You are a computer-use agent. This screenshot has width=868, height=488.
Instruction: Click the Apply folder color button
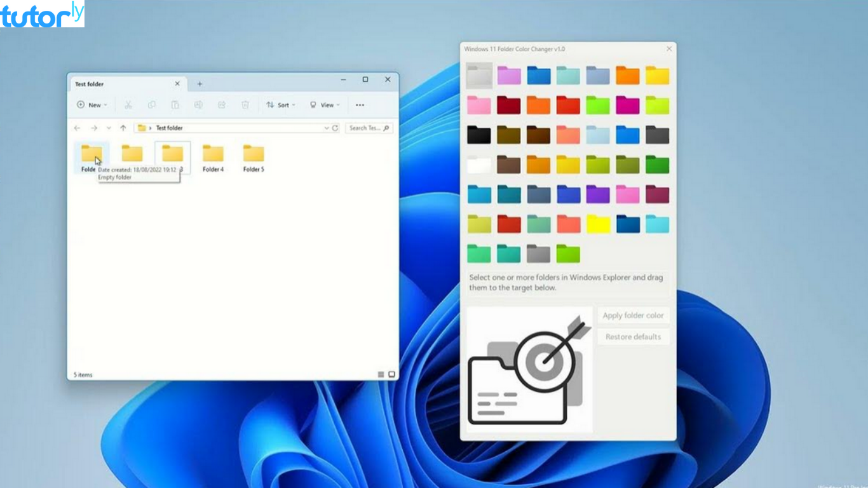633,315
